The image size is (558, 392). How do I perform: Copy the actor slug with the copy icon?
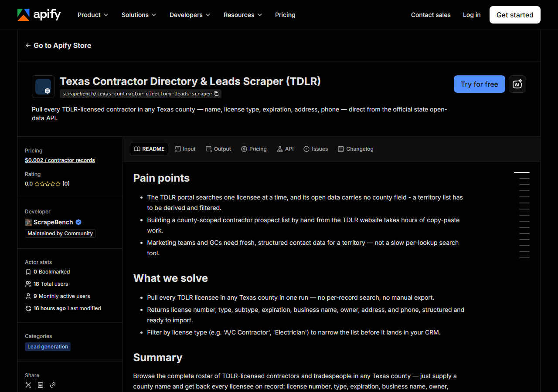216,94
